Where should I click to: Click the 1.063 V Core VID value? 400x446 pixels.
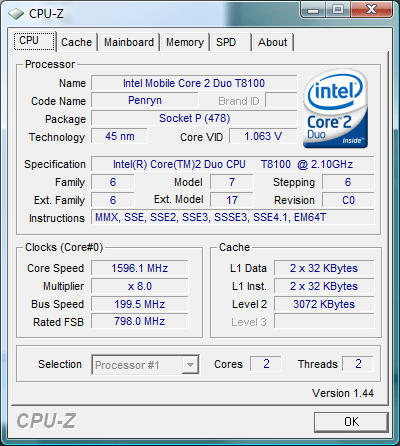click(263, 136)
